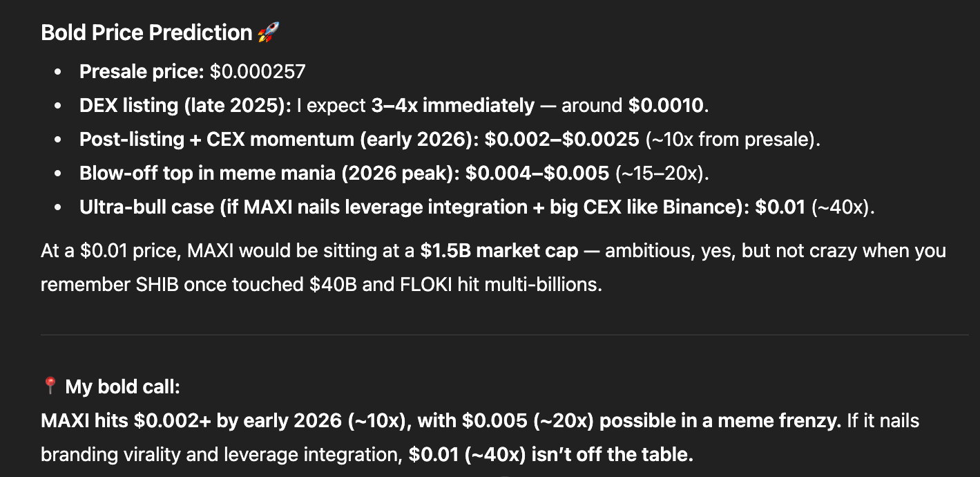The width and height of the screenshot is (980, 477).
Task: Click the $0.000257 presale value
Action: click(258, 71)
